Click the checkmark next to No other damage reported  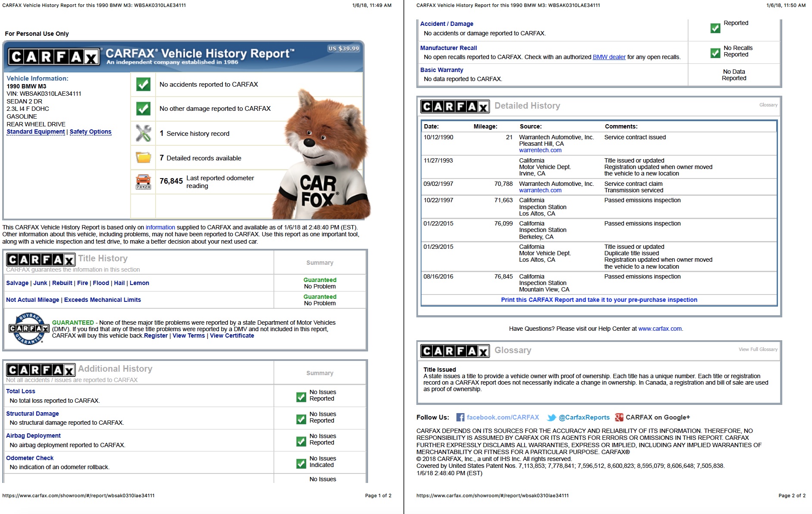click(x=143, y=108)
